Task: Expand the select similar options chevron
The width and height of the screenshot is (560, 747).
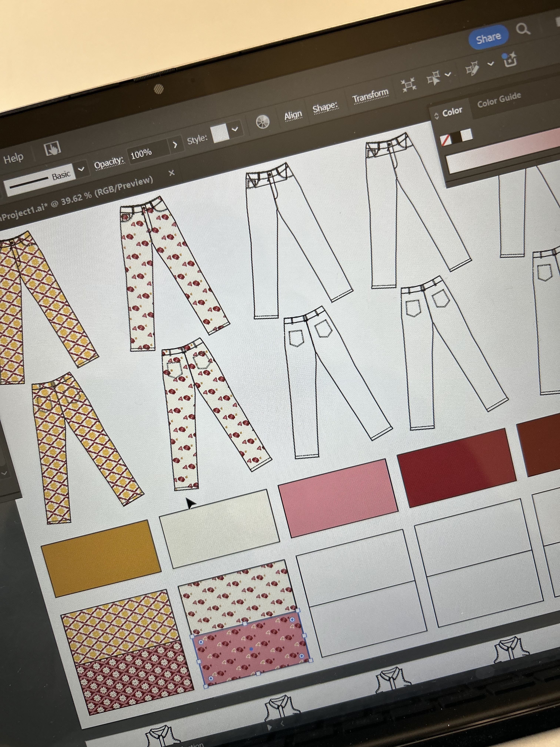Action: coord(448,75)
